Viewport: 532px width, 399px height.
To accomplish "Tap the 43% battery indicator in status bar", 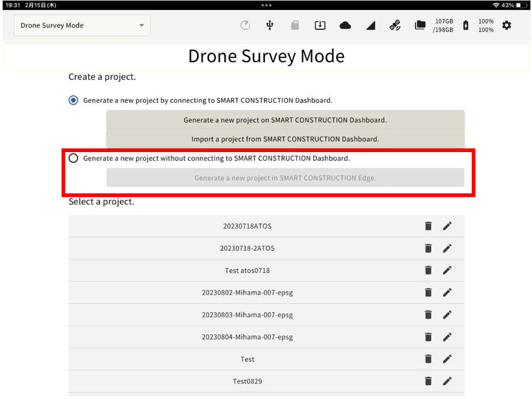I will point(514,5).
